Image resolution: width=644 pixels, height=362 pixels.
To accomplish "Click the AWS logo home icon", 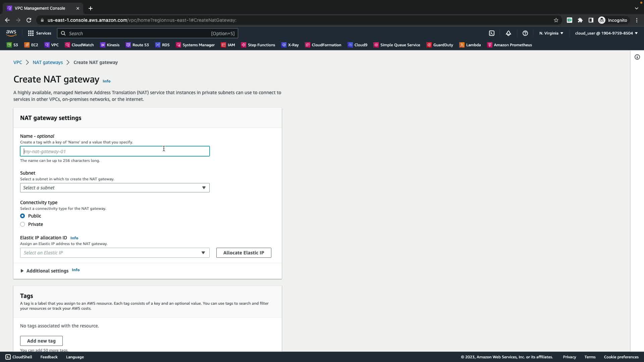I will [x=11, y=33].
